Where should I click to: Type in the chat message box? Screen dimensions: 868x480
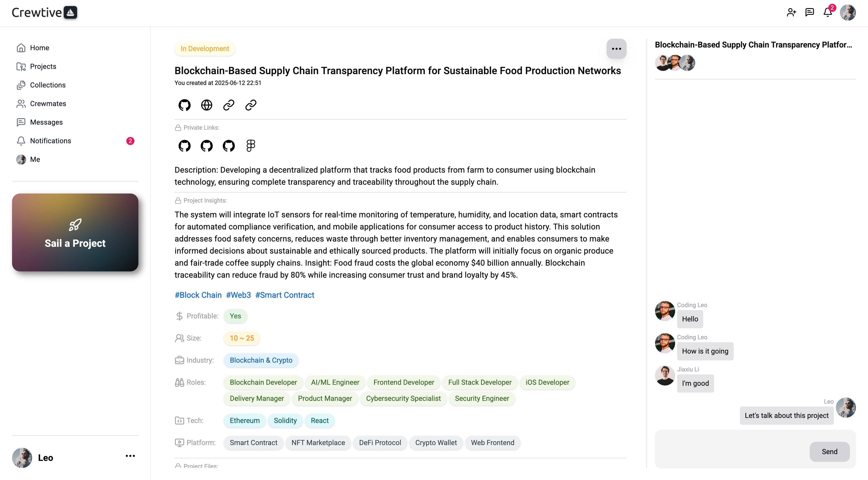[731, 448]
